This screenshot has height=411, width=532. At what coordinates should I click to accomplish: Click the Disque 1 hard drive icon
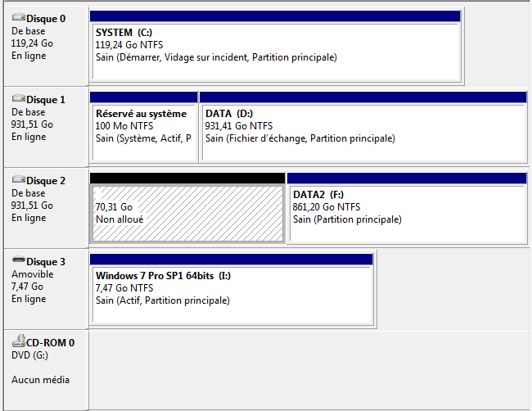19,98
